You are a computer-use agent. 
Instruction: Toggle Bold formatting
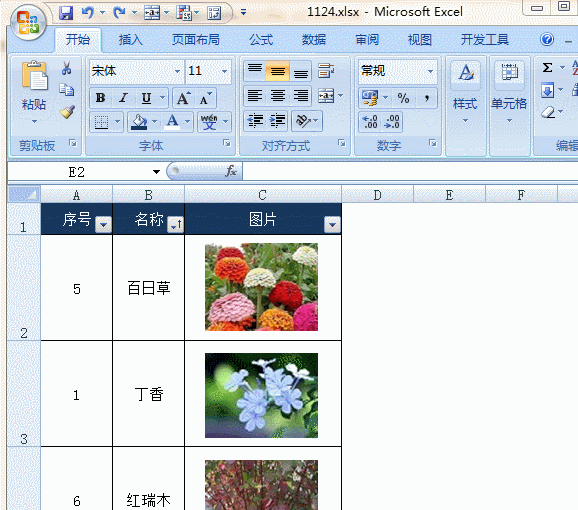click(x=100, y=98)
